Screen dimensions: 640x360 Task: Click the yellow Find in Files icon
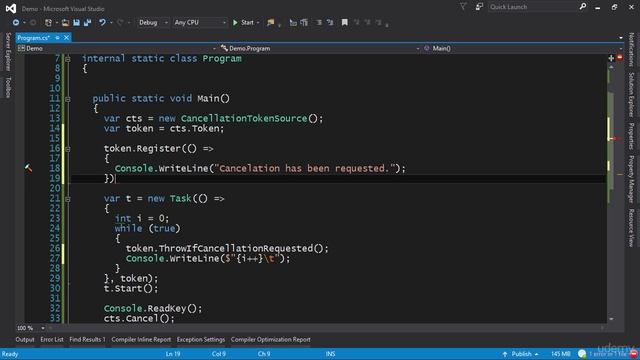coord(270,22)
